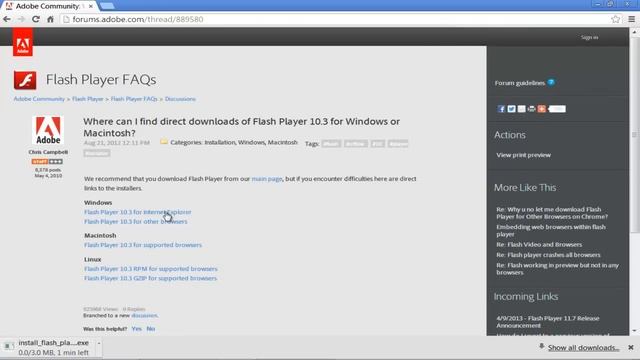Viewport: 640px width, 360px height.
Task: Click the Sign in link
Action: point(589,37)
